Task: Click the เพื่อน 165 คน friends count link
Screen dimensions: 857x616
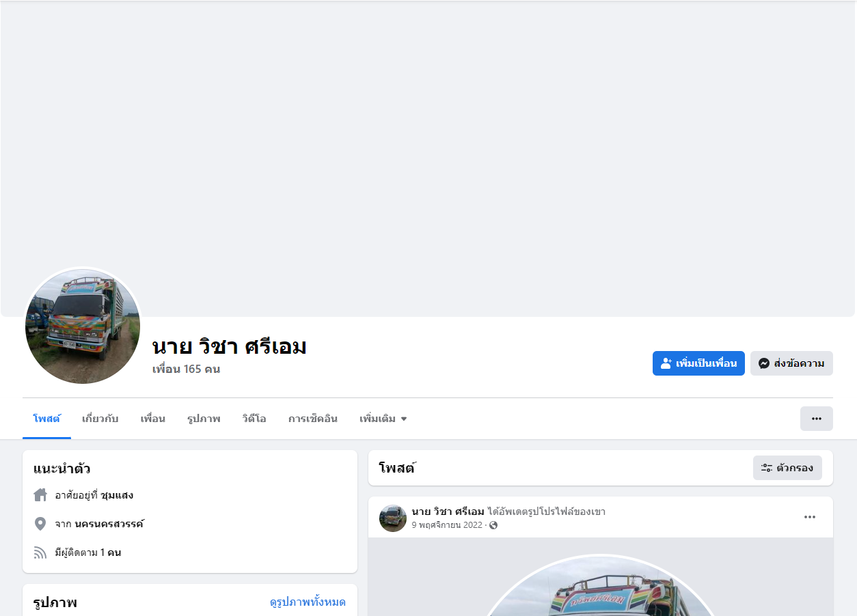Action: tap(186, 369)
